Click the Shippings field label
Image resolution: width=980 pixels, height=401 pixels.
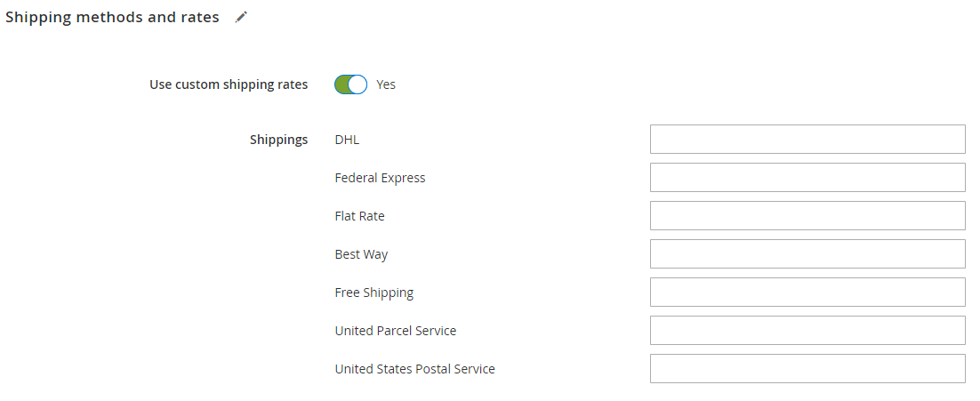click(278, 140)
